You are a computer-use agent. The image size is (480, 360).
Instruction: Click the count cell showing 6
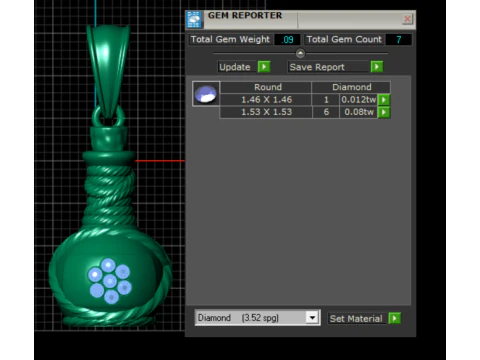click(x=326, y=112)
